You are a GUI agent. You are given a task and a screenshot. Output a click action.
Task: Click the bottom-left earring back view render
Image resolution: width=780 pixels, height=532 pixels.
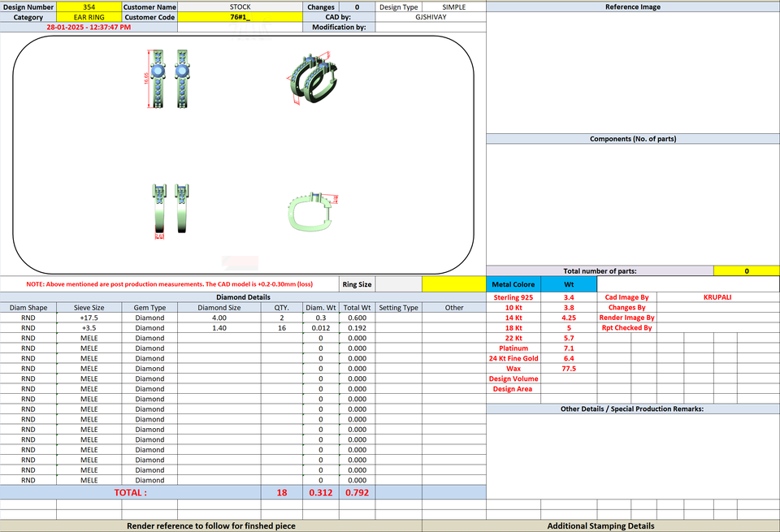click(x=171, y=211)
